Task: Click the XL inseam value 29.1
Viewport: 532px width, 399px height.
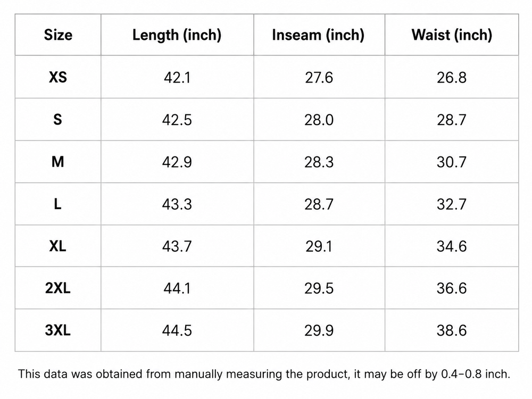Action: pyautogui.click(x=319, y=246)
